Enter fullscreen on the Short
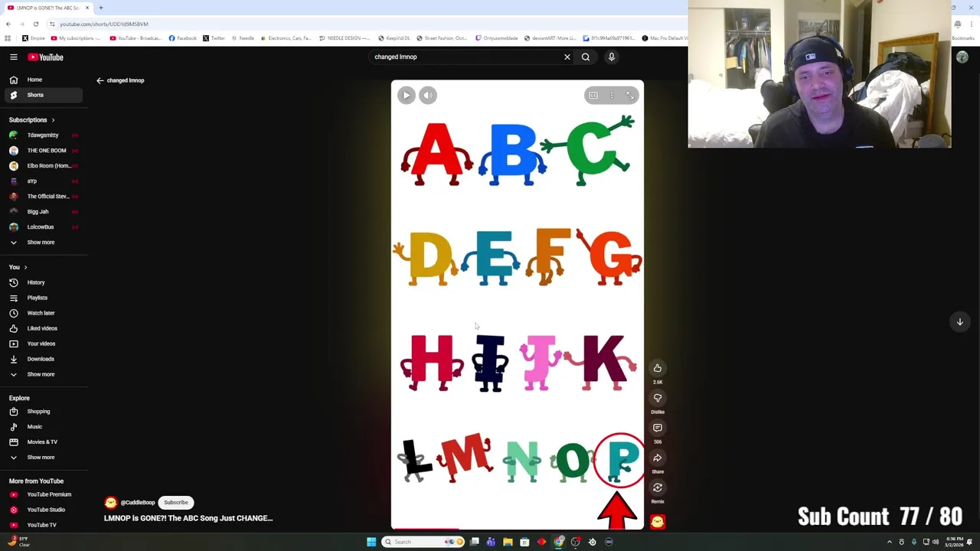The image size is (980, 551). pos(630,95)
